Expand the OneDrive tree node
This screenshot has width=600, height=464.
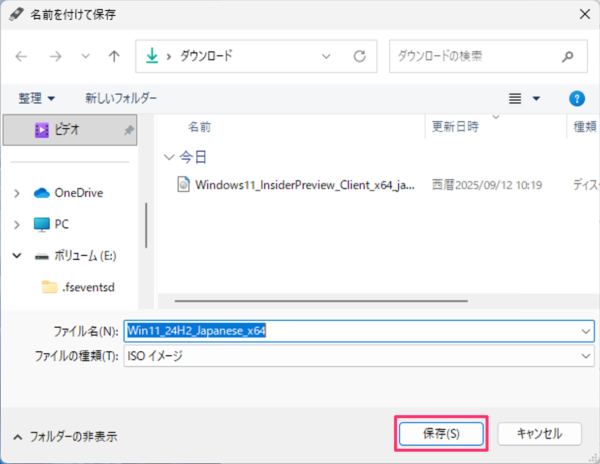pyautogui.click(x=17, y=193)
